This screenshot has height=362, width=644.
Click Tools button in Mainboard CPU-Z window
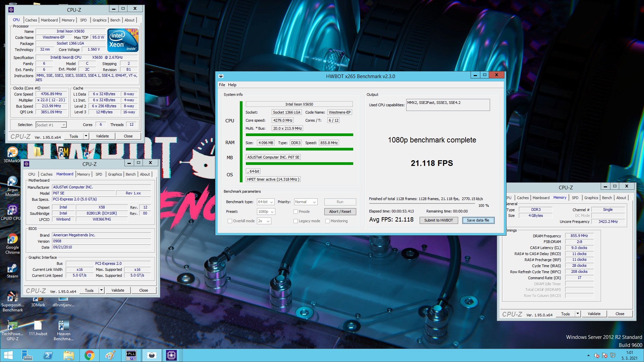pos(89,290)
